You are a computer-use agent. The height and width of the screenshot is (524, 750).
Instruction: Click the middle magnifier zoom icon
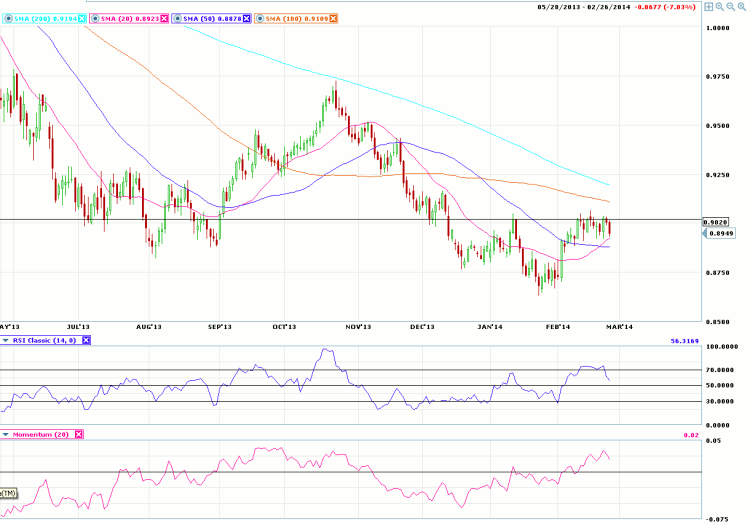pos(731,7)
